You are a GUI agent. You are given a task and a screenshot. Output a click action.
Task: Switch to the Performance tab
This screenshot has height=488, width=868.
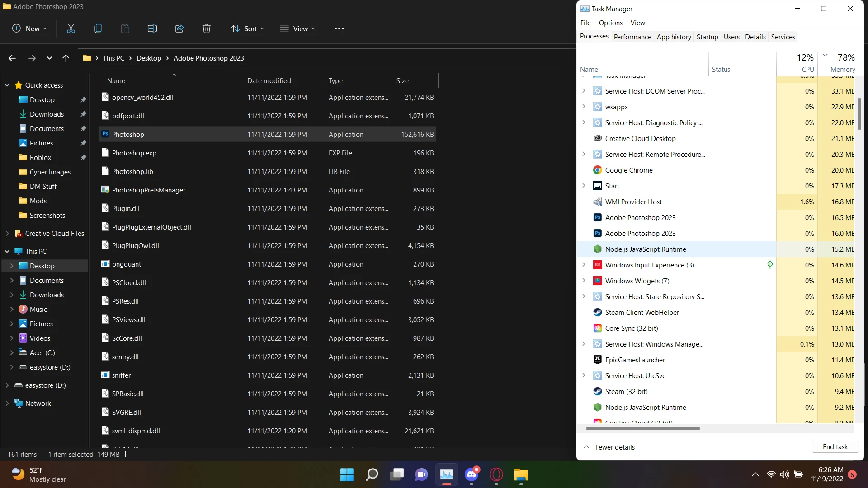pos(632,37)
